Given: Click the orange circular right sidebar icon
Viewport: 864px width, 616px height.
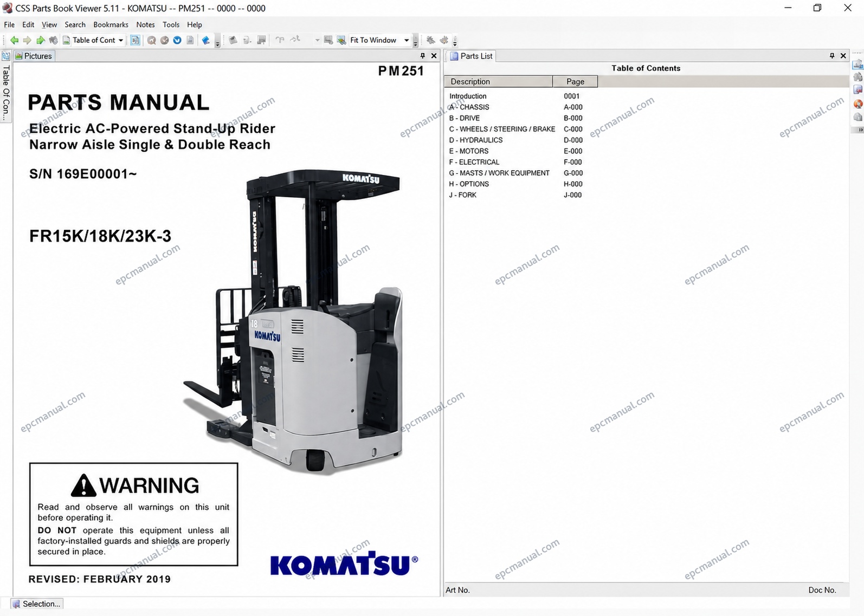Looking at the screenshot, I should coord(857,103).
